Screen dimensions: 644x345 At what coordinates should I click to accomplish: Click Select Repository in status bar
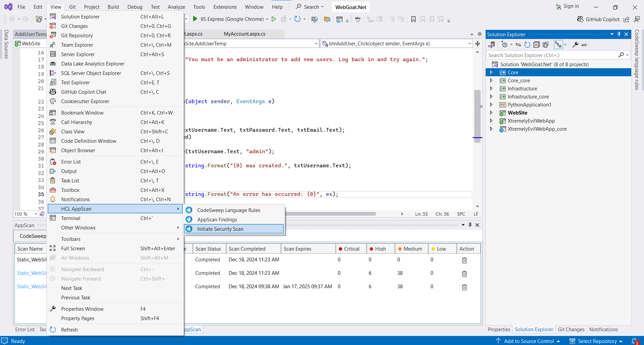(x=597, y=341)
